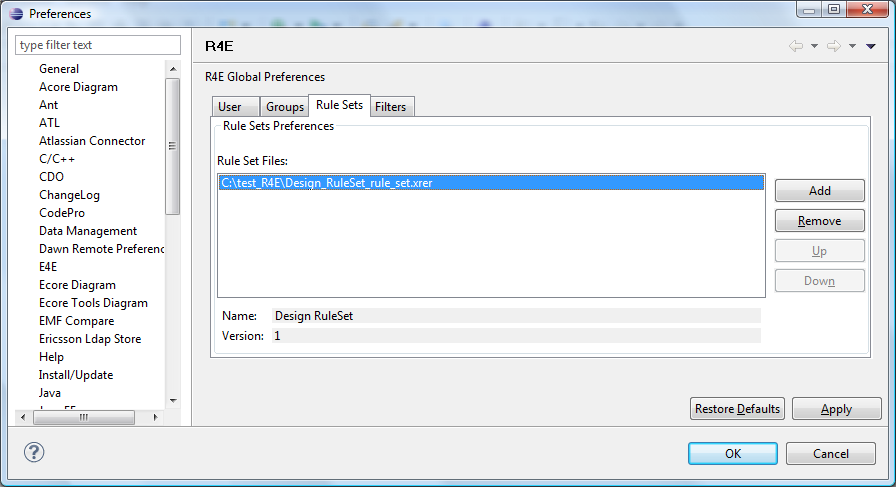The image size is (896, 487).
Task: Switch to the Groups tab
Action: click(x=285, y=107)
